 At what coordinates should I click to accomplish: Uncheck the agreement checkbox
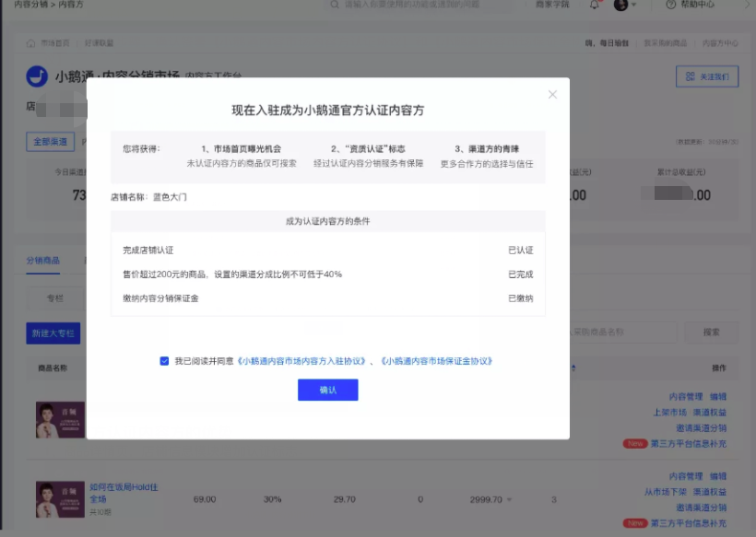point(164,361)
